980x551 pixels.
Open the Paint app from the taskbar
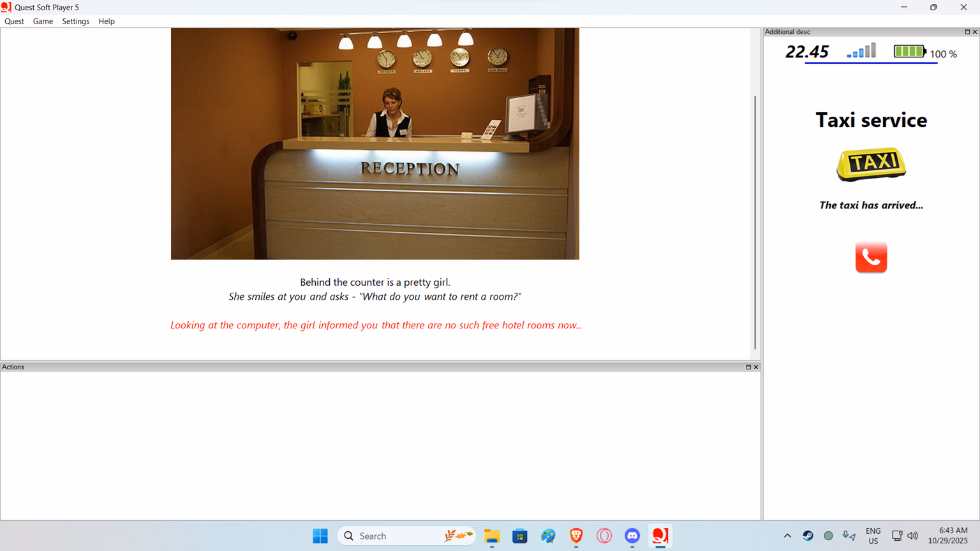pos(548,536)
